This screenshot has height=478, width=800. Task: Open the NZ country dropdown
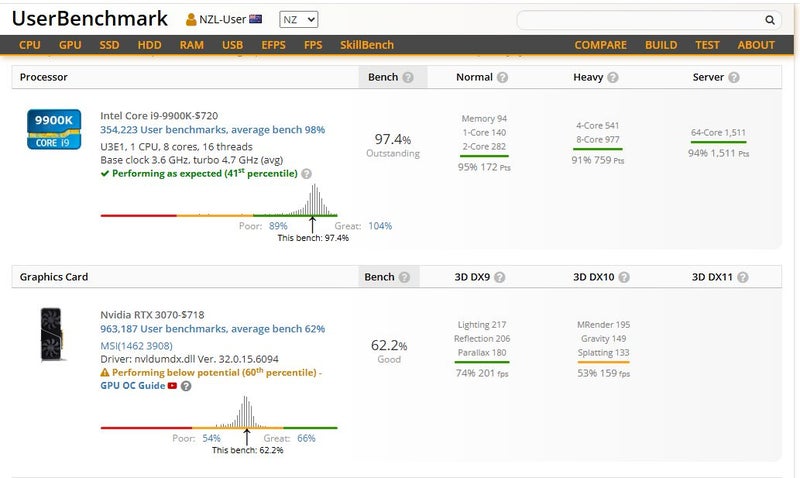pos(298,19)
